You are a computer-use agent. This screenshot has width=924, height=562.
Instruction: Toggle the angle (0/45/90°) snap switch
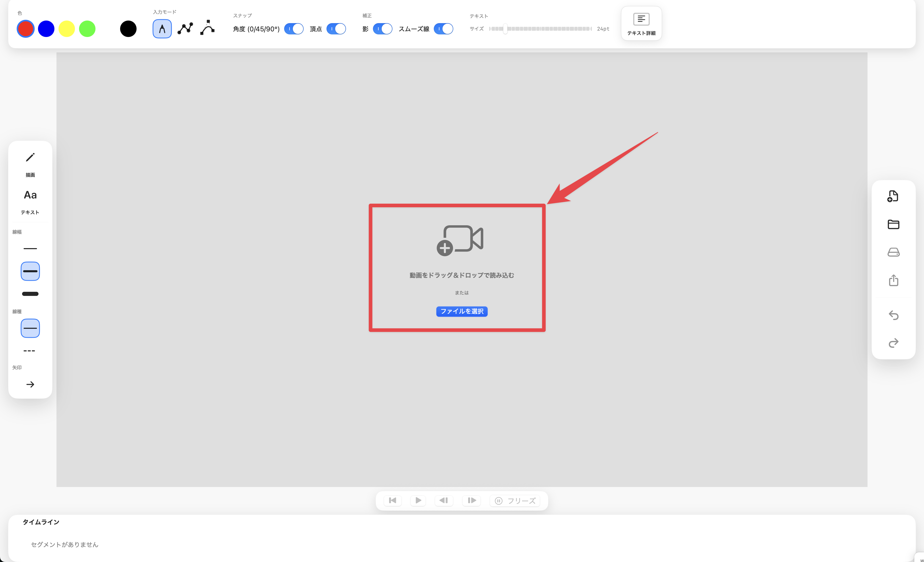pos(294,29)
